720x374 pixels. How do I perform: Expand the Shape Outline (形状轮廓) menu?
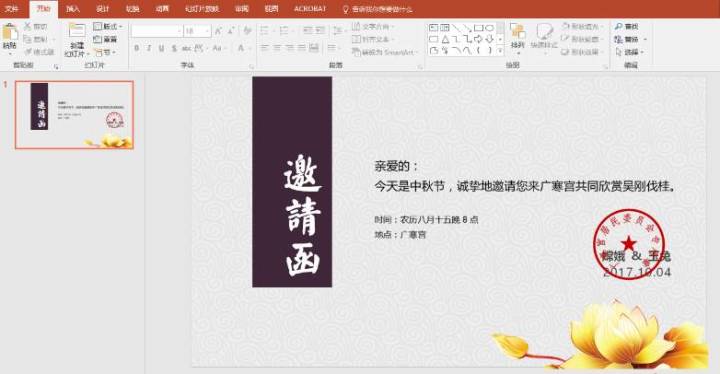click(x=582, y=40)
